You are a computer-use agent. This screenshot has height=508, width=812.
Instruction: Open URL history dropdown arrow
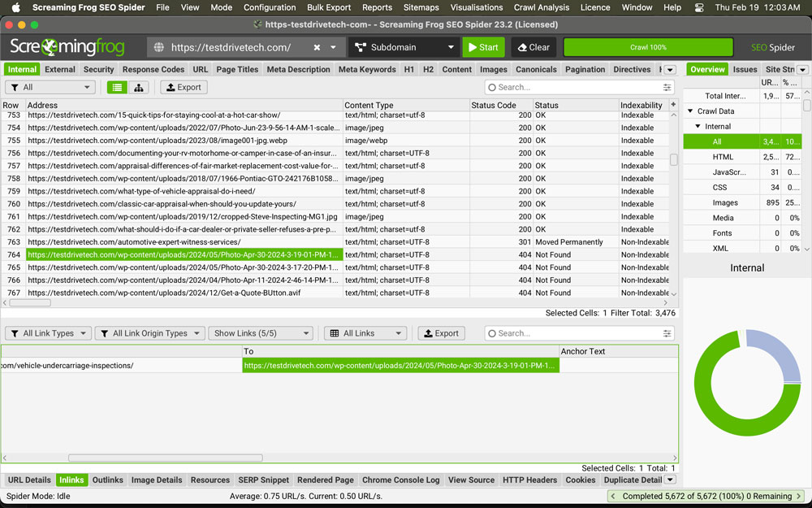pos(333,47)
